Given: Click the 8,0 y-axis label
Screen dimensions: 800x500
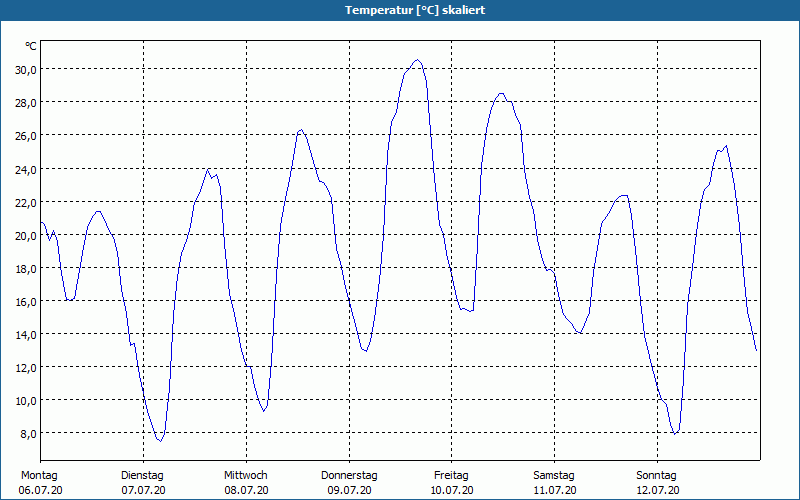Looking at the screenshot, I should click(x=28, y=434).
